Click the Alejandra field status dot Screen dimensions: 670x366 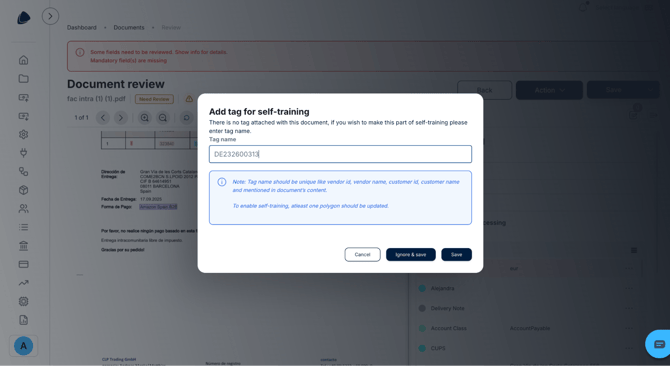coord(422,288)
